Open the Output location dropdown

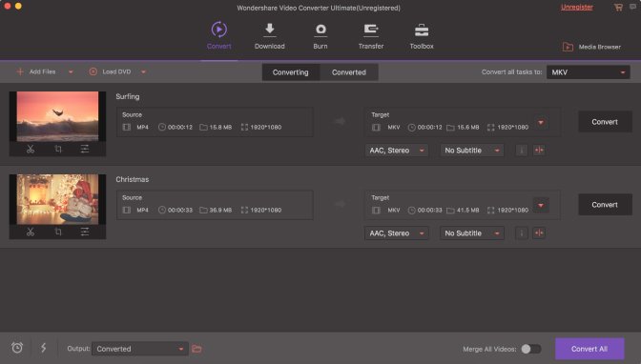click(x=140, y=349)
